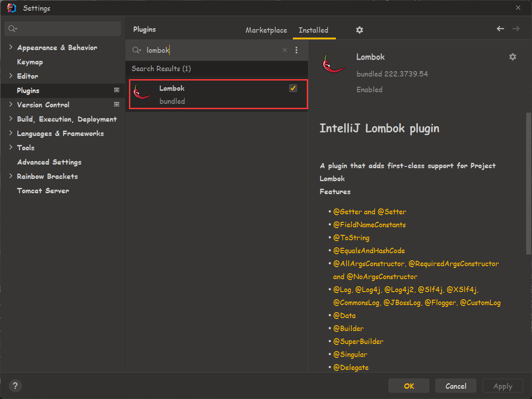Click the Lombok title in detail panel

pyautogui.click(x=370, y=57)
